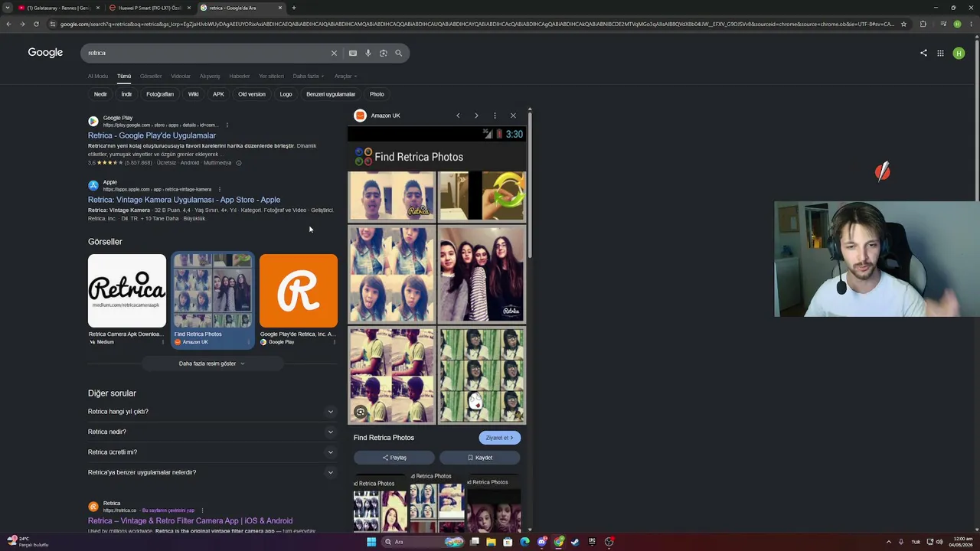Switch to 'AI Modu' tab
The height and width of the screenshot is (551, 980).
point(98,77)
